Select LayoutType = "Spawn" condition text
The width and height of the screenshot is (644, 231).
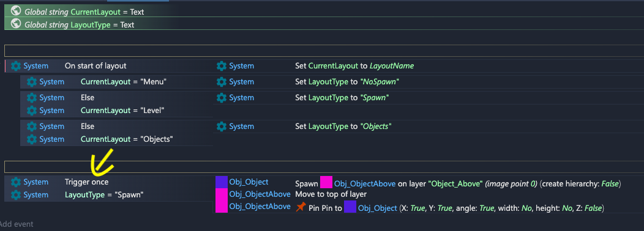104,194
